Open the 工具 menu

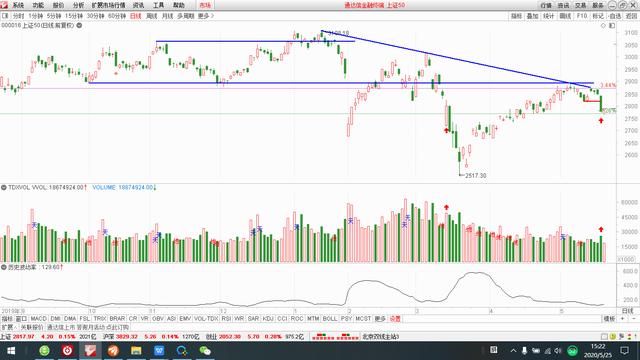click(x=158, y=5)
